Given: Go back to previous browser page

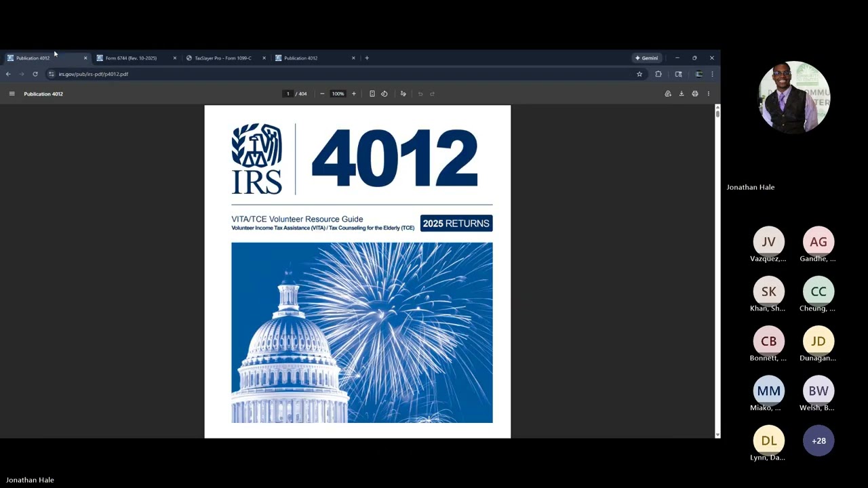Looking at the screenshot, I should click(x=8, y=74).
